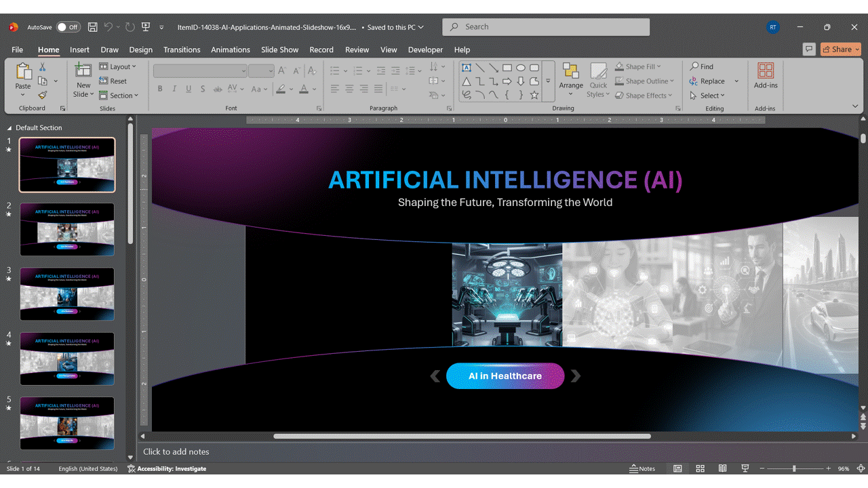
Task: Select the 5-point Star shape
Action: pos(534,95)
